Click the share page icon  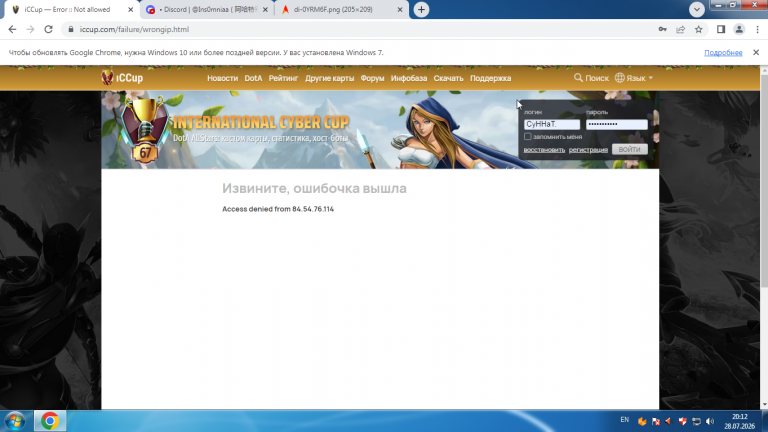(680, 29)
